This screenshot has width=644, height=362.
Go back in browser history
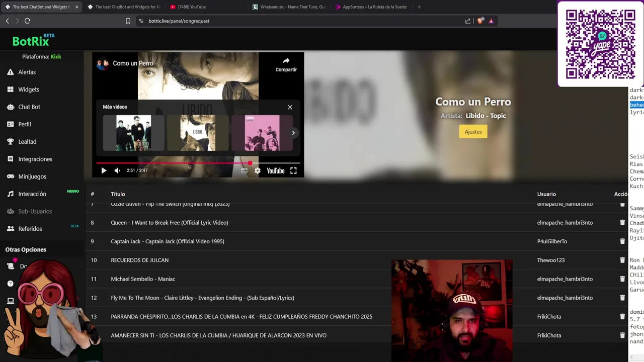point(7,21)
